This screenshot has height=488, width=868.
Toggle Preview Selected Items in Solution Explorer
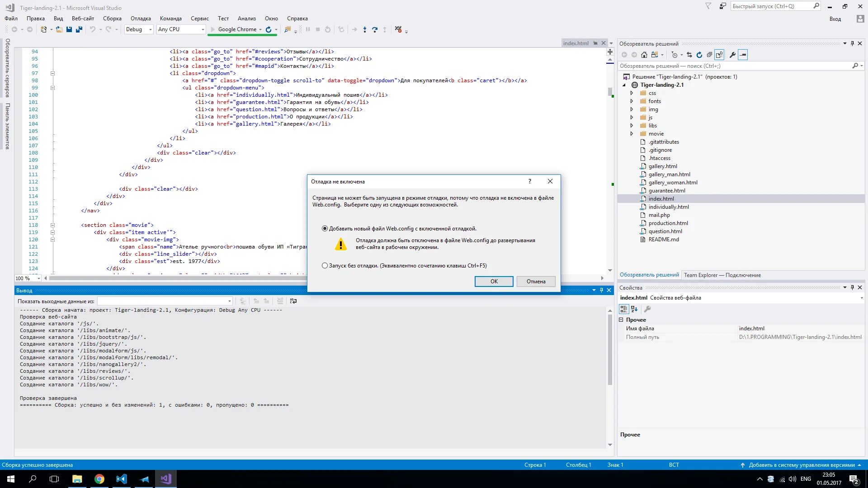[743, 55]
